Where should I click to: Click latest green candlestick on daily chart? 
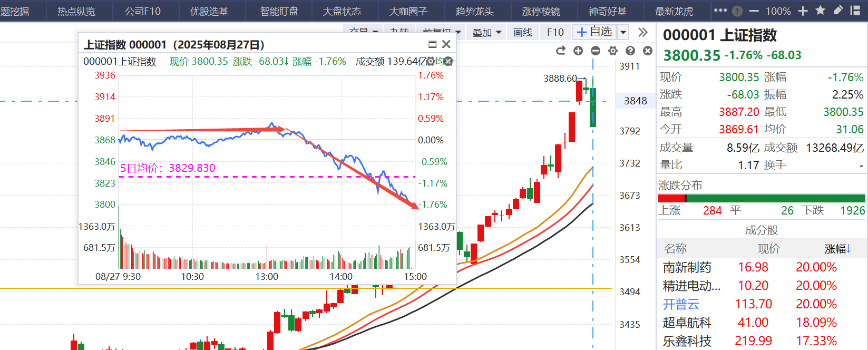point(593,108)
